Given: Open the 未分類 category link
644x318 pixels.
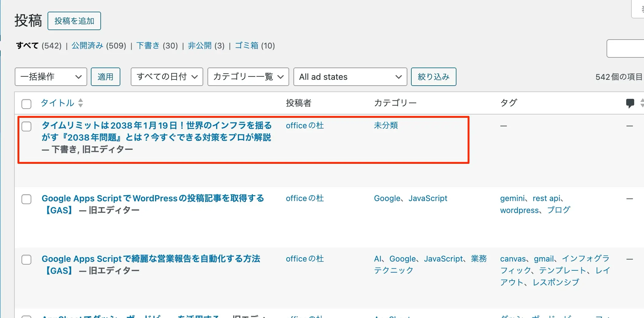Looking at the screenshot, I should click(x=386, y=126).
